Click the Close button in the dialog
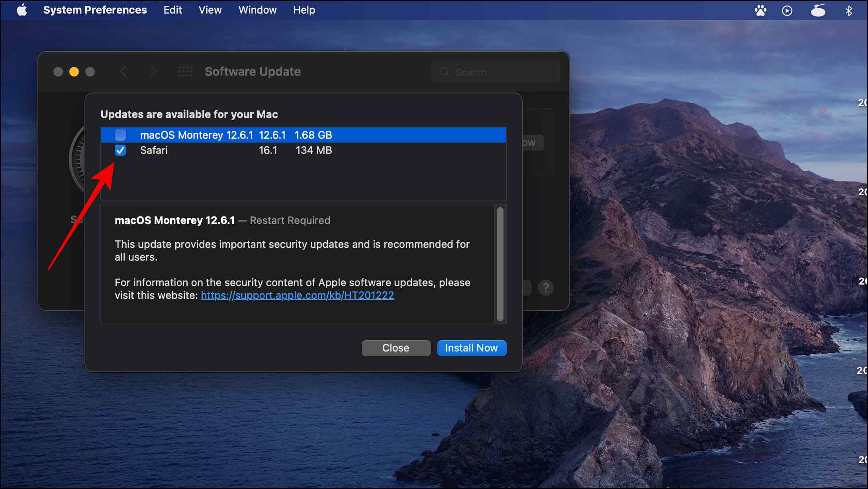Image resolution: width=868 pixels, height=489 pixels. pyautogui.click(x=396, y=348)
